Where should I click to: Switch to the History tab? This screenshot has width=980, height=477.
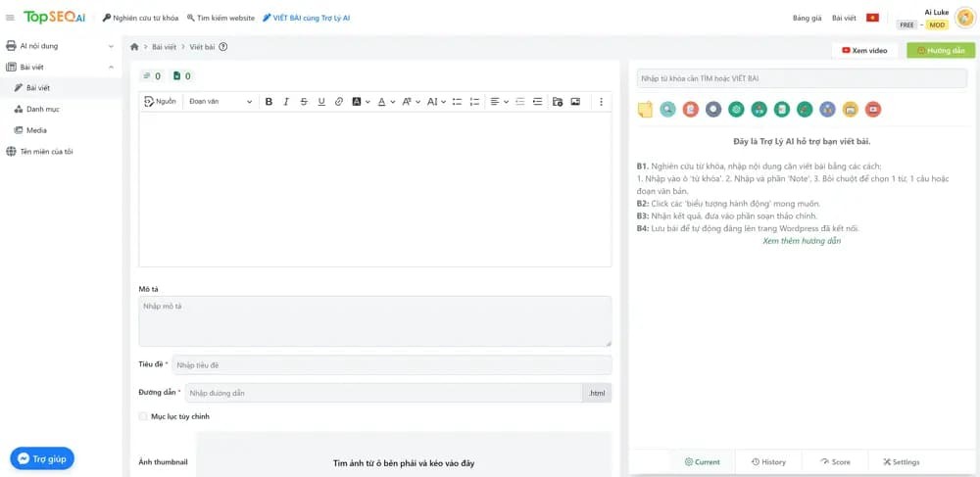[768, 462]
